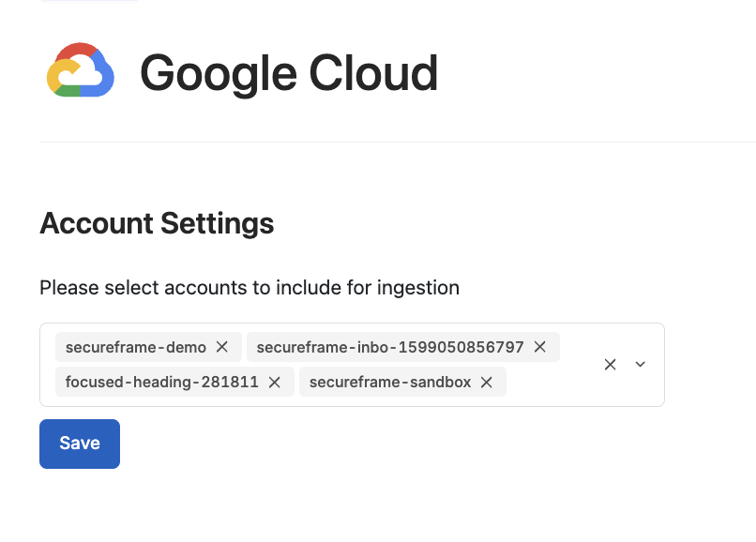Click the blank area below the Save button
Viewport: 756px width, 542px height.
click(x=338, y=506)
